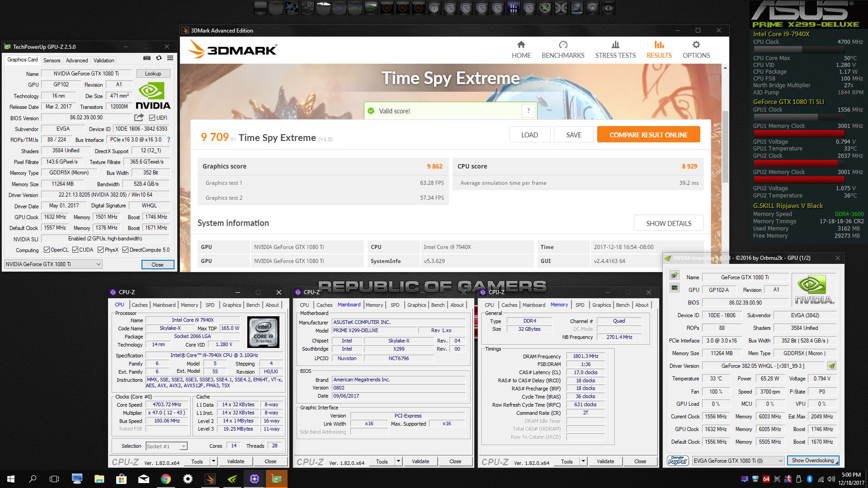Switch to the Sensors tab in GPU-Z
The height and width of the screenshot is (488, 868).
click(x=52, y=60)
